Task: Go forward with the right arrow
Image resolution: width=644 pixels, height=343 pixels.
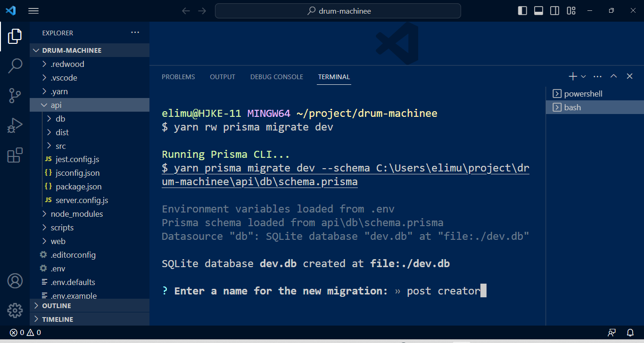Action: tap(202, 11)
